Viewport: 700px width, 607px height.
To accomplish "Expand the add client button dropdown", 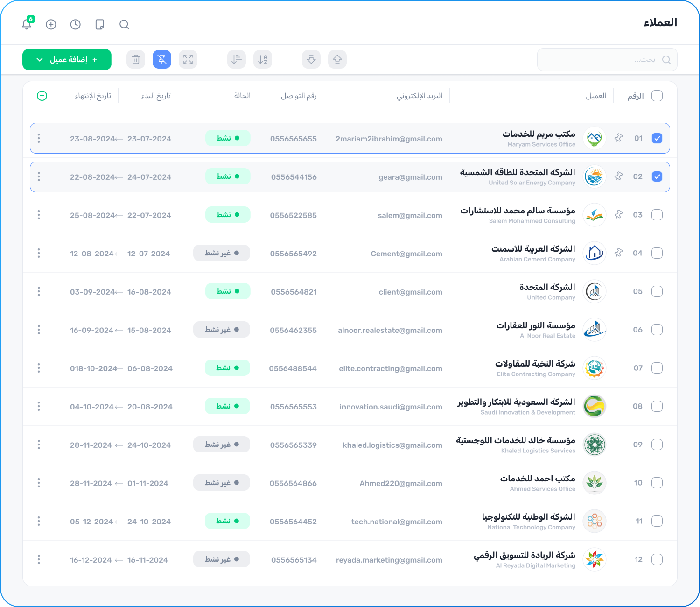I will tap(40, 60).
